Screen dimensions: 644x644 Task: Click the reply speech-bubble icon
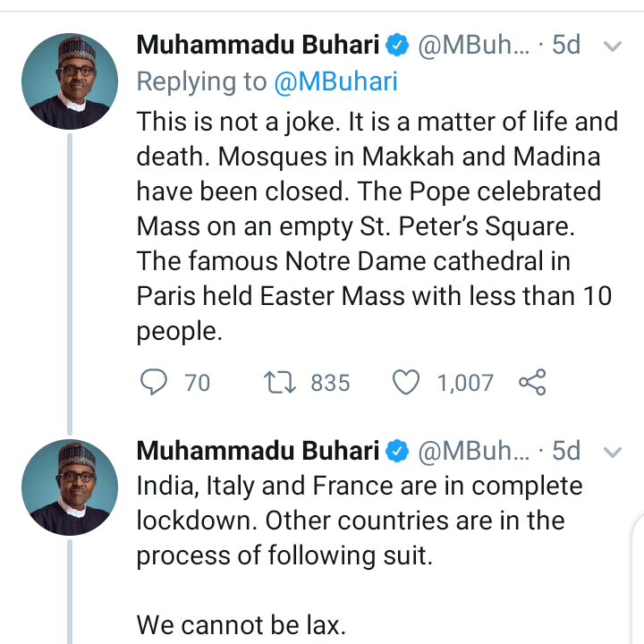point(154,383)
